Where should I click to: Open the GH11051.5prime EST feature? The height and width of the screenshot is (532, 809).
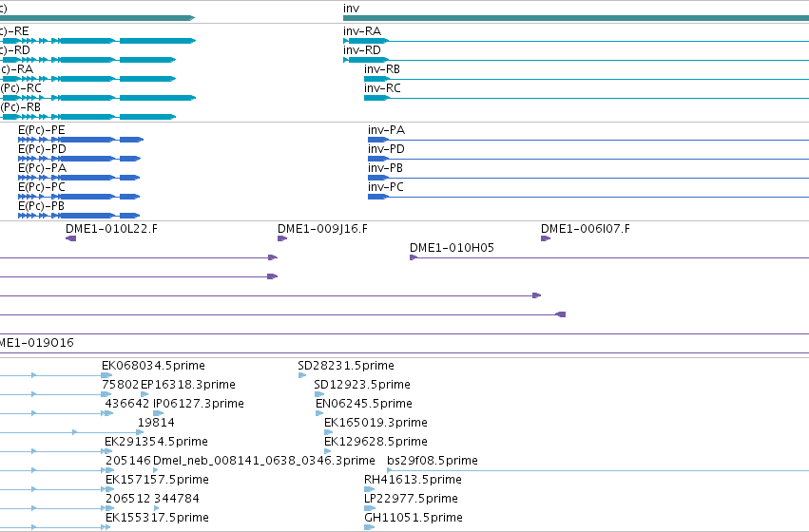(x=370, y=527)
